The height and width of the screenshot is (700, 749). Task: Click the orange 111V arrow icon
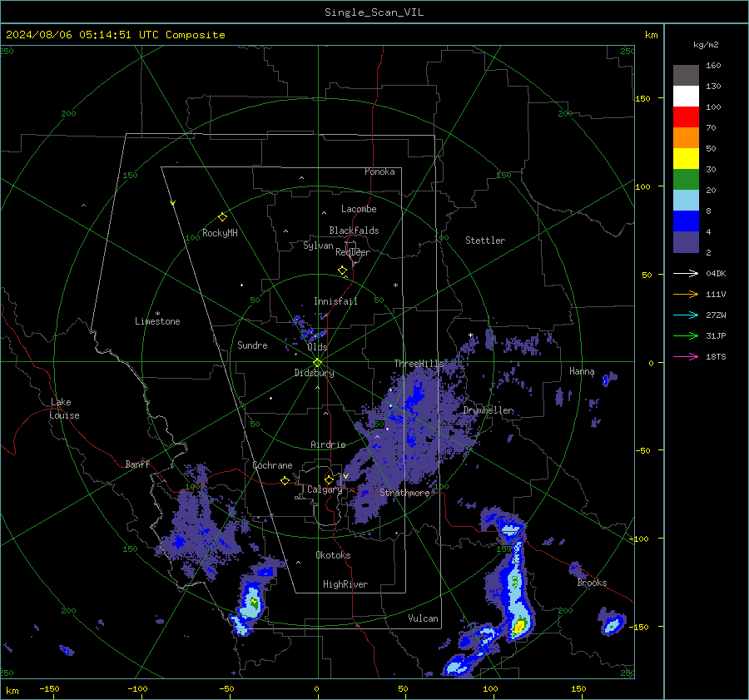[x=686, y=295]
